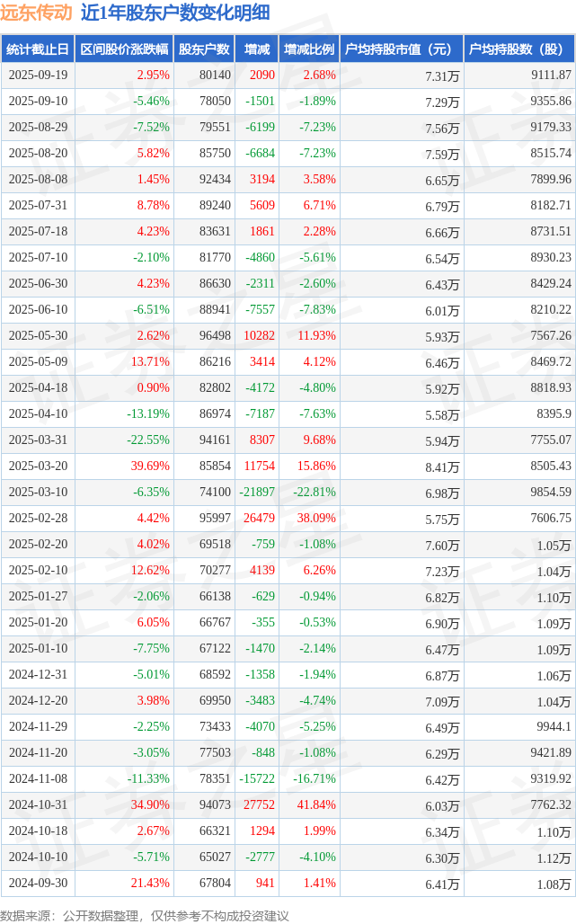
Task: Click the 8.41万 average market value cell
Action: pos(441,466)
